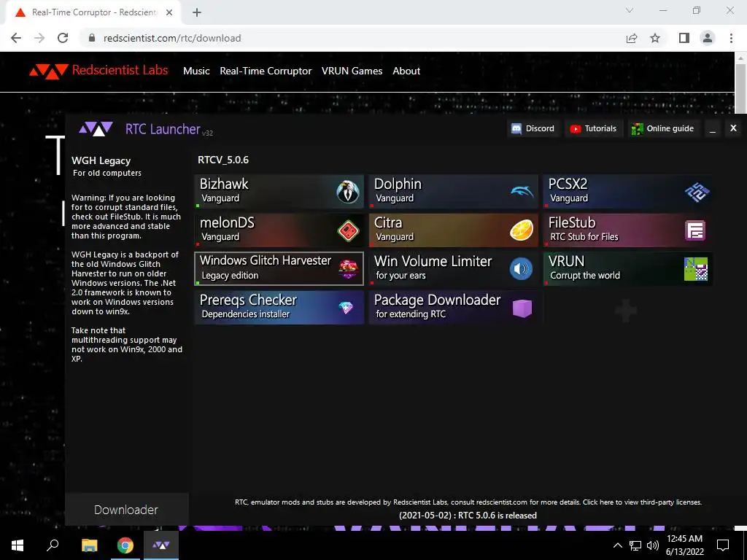View site info via the padlock icon
Screen dimensions: 747x560
pyautogui.click(x=92, y=38)
